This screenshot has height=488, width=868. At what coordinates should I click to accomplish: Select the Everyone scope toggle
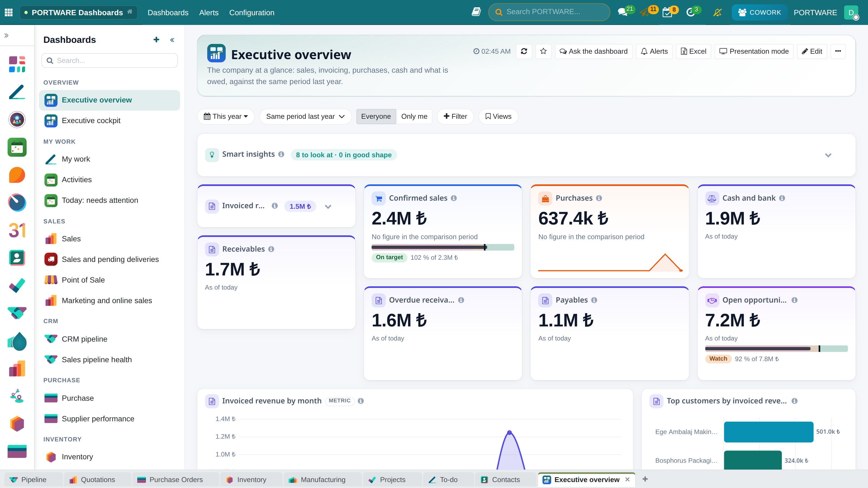376,117
